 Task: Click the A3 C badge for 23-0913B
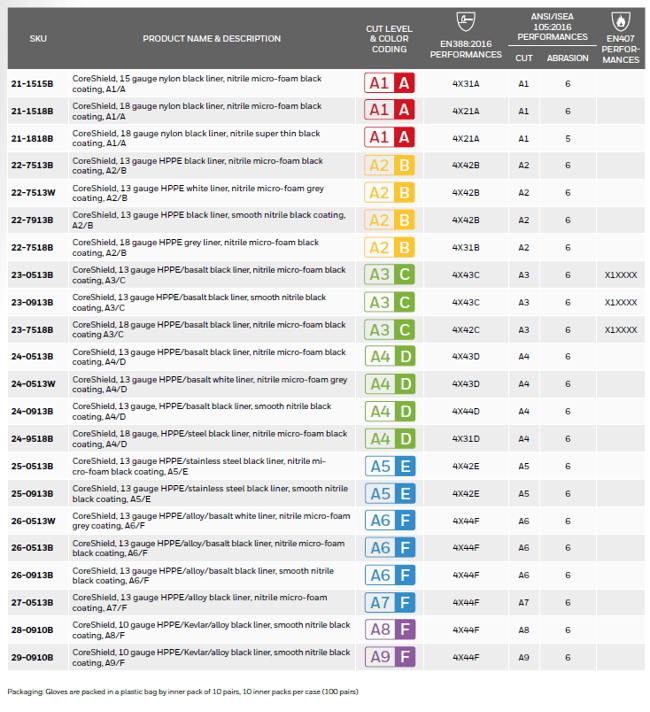[389, 302]
